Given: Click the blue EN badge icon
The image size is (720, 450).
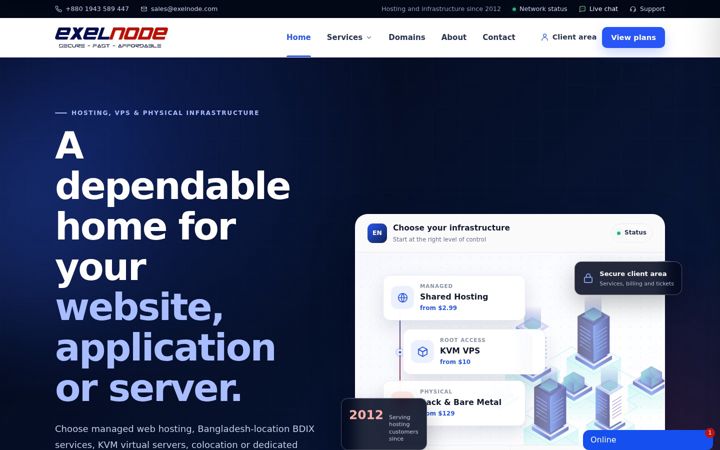Looking at the screenshot, I should [x=377, y=233].
